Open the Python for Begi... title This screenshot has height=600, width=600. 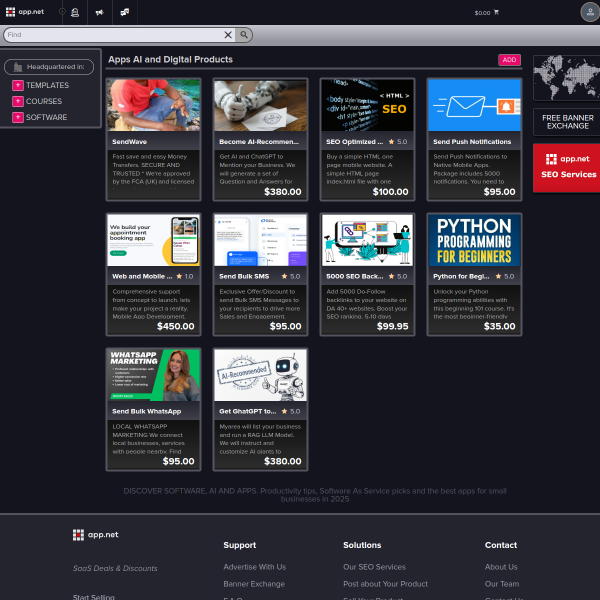(x=461, y=276)
